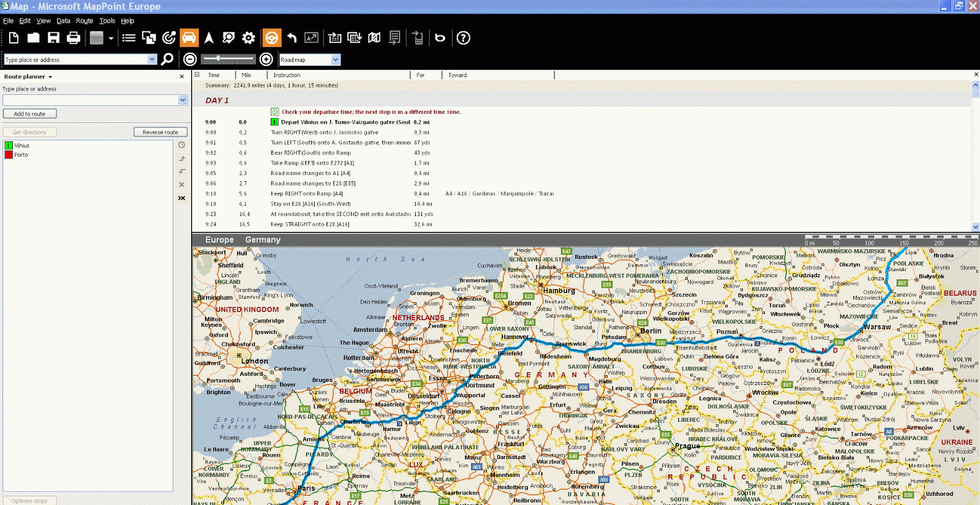This screenshot has width=980, height=505.
Task: Toggle the orange steering wheel icon
Action: (271, 38)
